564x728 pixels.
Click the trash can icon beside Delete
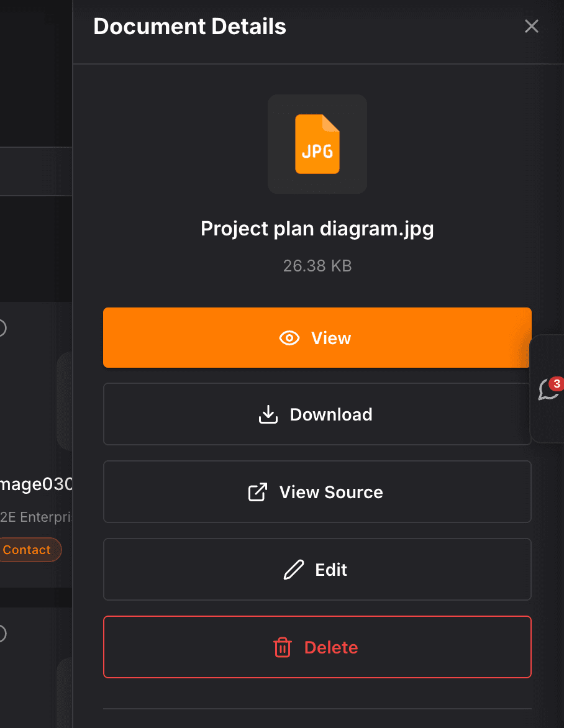pyautogui.click(x=283, y=647)
